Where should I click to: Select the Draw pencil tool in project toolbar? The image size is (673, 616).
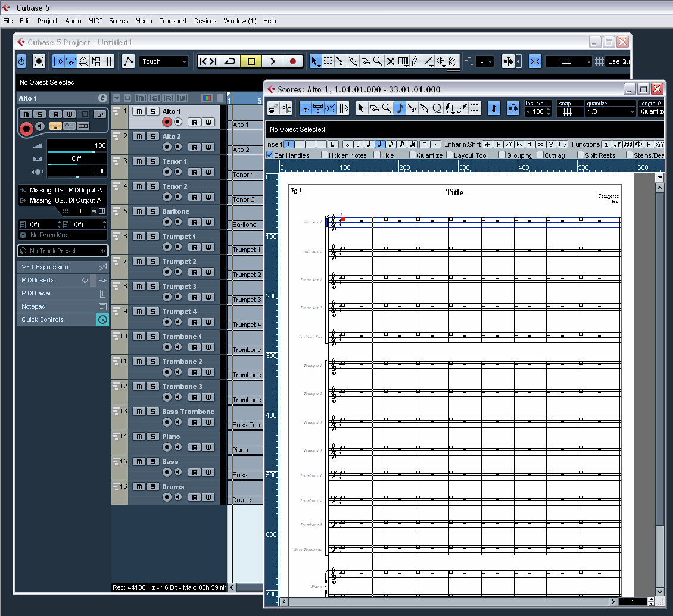pyautogui.click(x=415, y=61)
